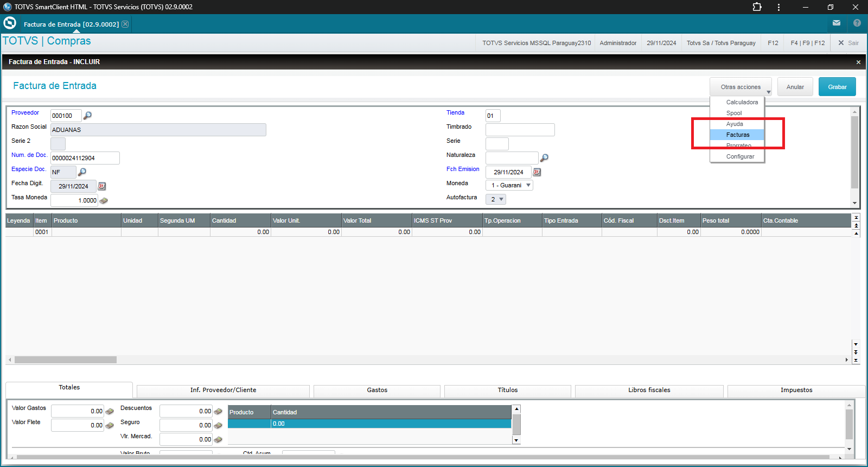Image resolution: width=868 pixels, height=467 pixels.
Task: Open the browser extensions puzzle icon
Action: pos(757,7)
